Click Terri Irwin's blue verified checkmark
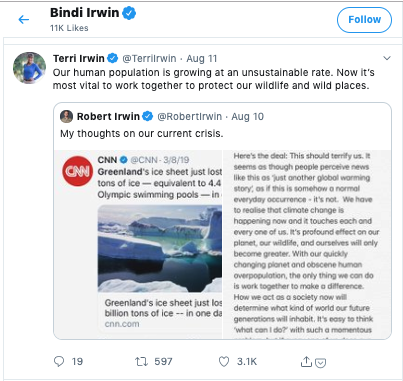The width and height of the screenshot is (403, 381). pyautogui.click(x=112, y=58)
